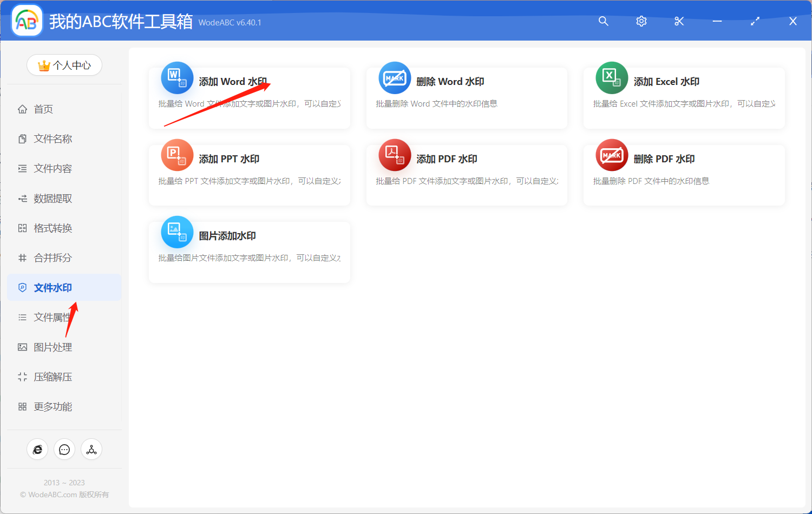Select the 删除 PDF 水印 MARK icon
812x514 pixels.
(x=611, y=155)
